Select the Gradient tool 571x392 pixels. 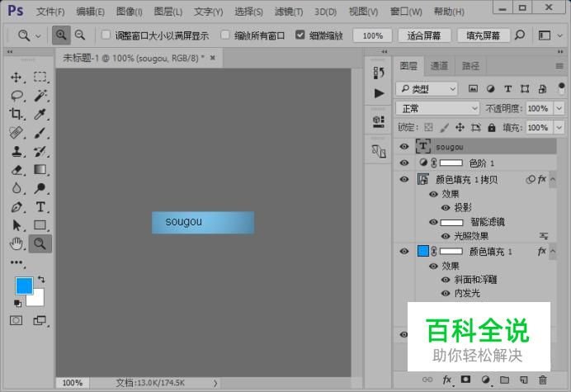tap(40, 170)
